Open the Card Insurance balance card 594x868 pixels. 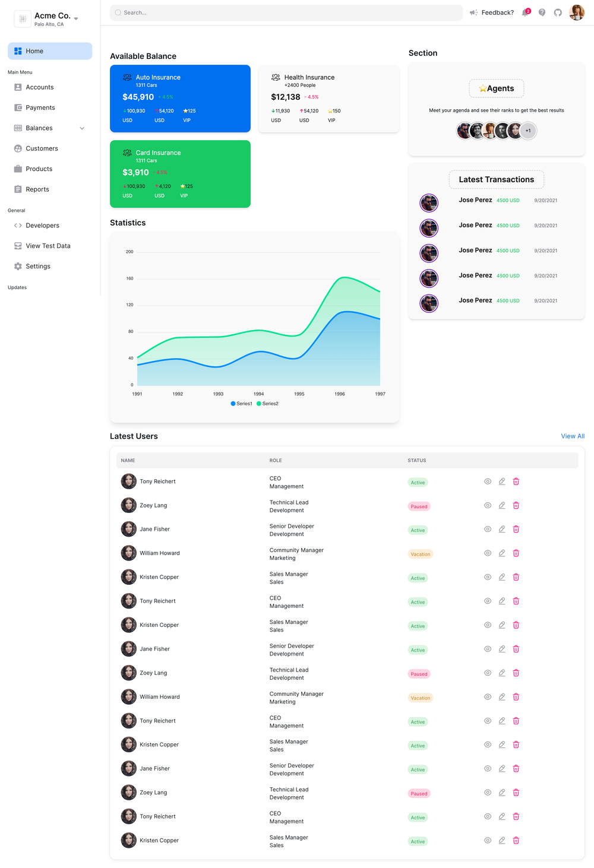180,174
